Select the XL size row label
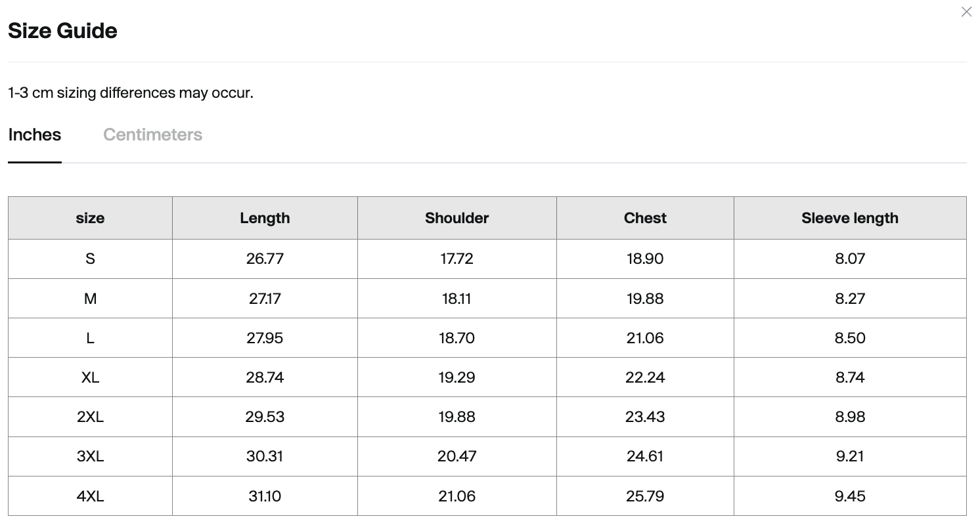The width and height of the screenshot is (980, 529). [90, 377]
